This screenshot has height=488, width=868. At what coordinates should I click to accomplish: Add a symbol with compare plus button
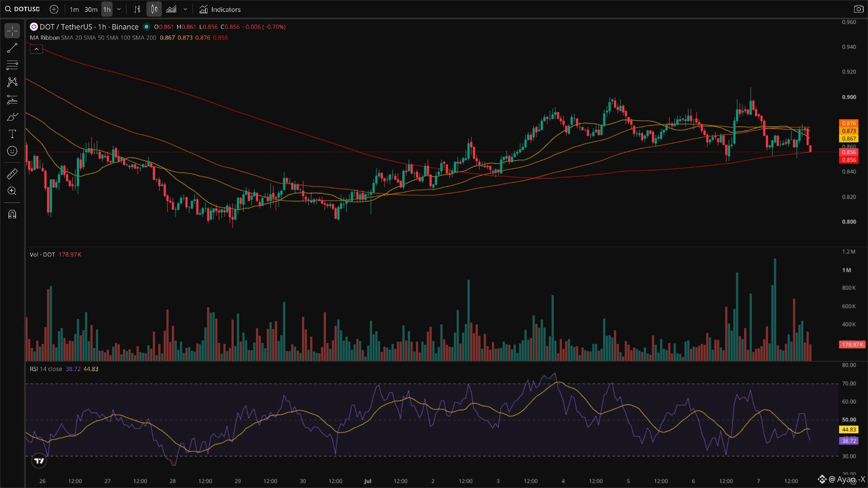54,9
